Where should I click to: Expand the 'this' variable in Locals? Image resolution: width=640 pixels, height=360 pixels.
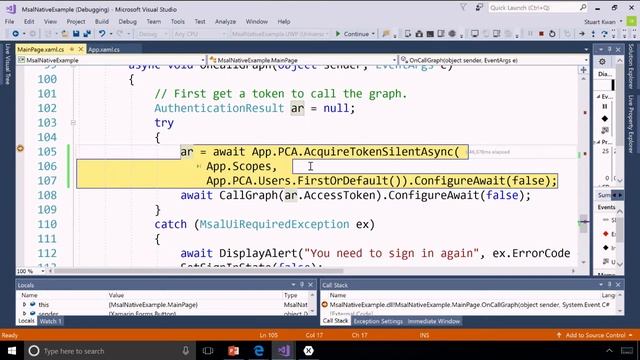pyautogui.click(x=24, y=304)
